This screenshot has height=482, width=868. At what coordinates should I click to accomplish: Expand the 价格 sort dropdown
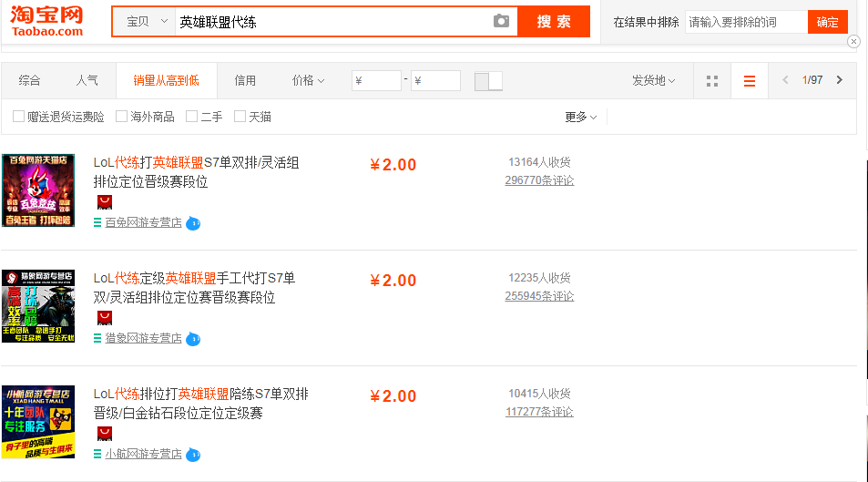[x=308, y=81]
